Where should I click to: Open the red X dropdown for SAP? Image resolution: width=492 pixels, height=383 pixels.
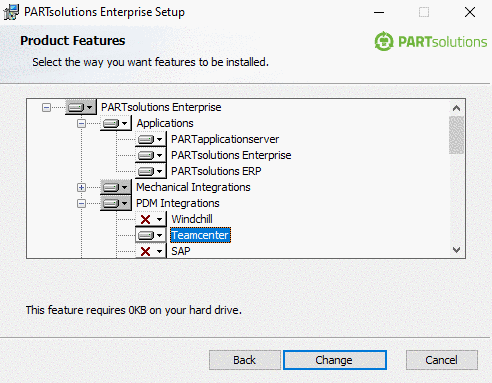(x=151, y=251)
